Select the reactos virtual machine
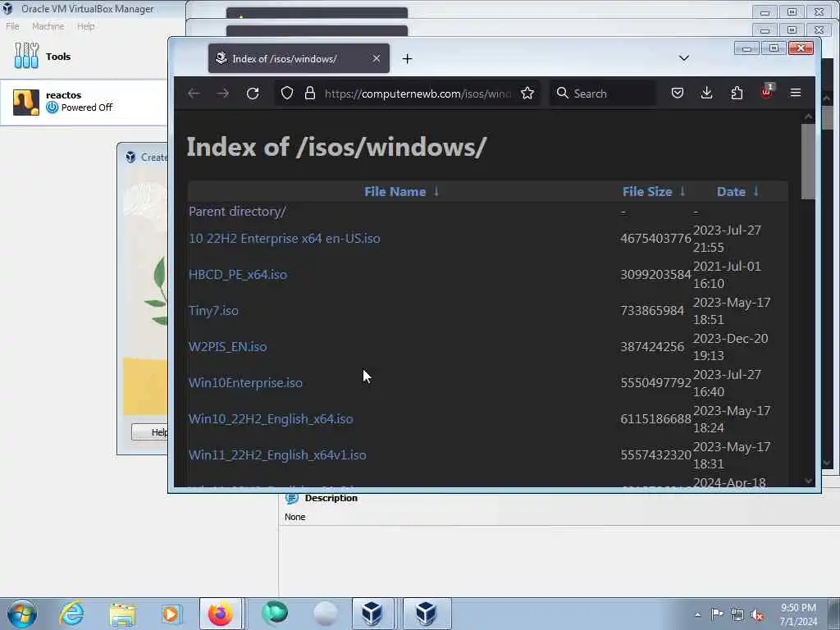 point(84,102)
